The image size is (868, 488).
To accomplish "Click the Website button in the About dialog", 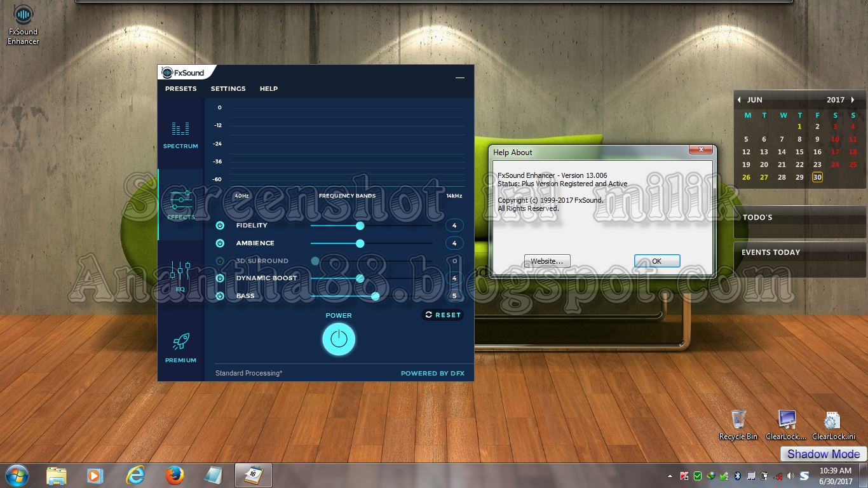I will pyautogui.click(x=546, y=261).
